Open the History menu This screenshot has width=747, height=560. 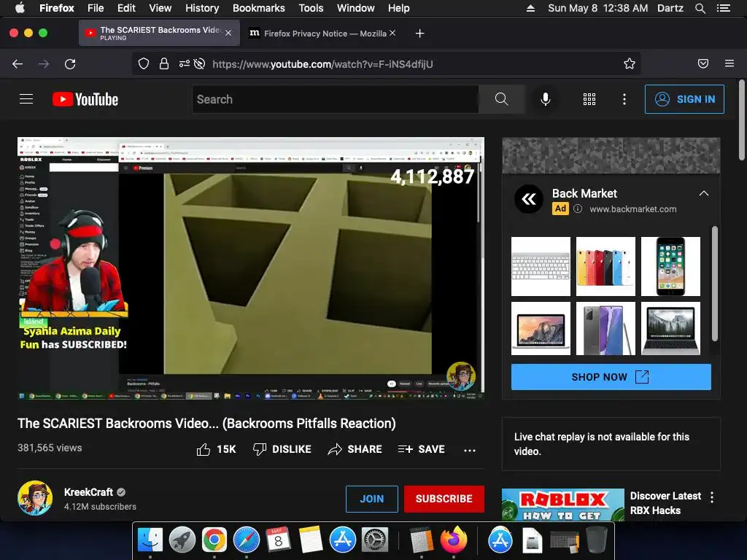click(202, 8)
